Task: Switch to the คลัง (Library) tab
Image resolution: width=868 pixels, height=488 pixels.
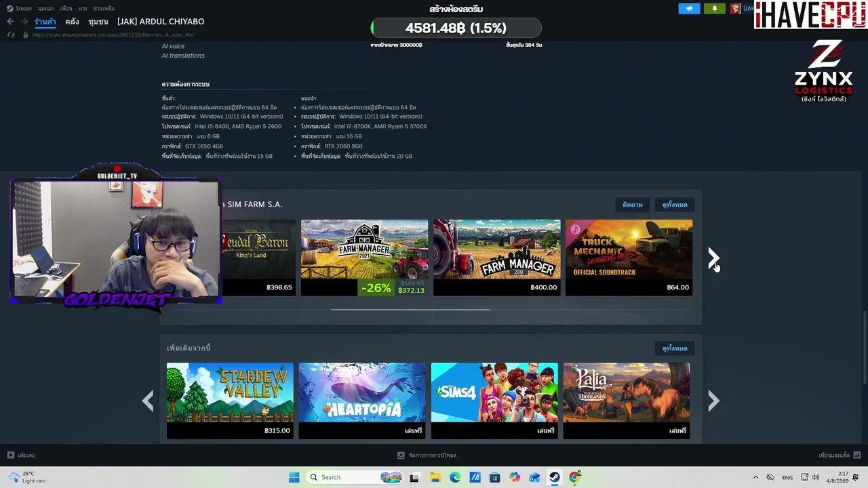Action: 72,22
